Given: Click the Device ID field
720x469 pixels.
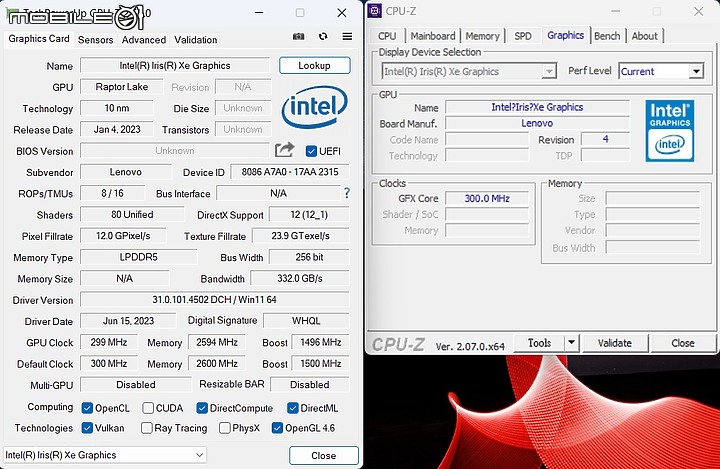Looking at the screenshot, I should tap(290, 172).
